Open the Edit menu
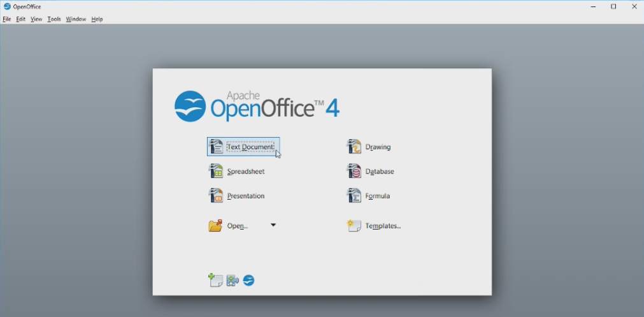The width and height of the screenshot is (644, 317). pos(21,19)
